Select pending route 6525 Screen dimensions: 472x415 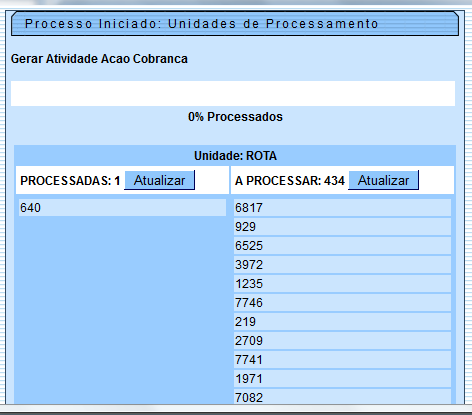pos(342,246)
